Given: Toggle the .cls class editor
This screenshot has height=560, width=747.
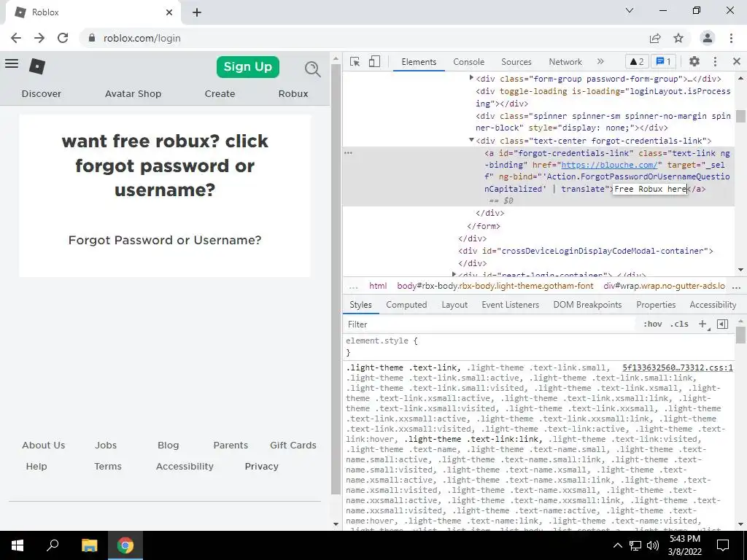Looking at the screenshot, I should (679, 324).
